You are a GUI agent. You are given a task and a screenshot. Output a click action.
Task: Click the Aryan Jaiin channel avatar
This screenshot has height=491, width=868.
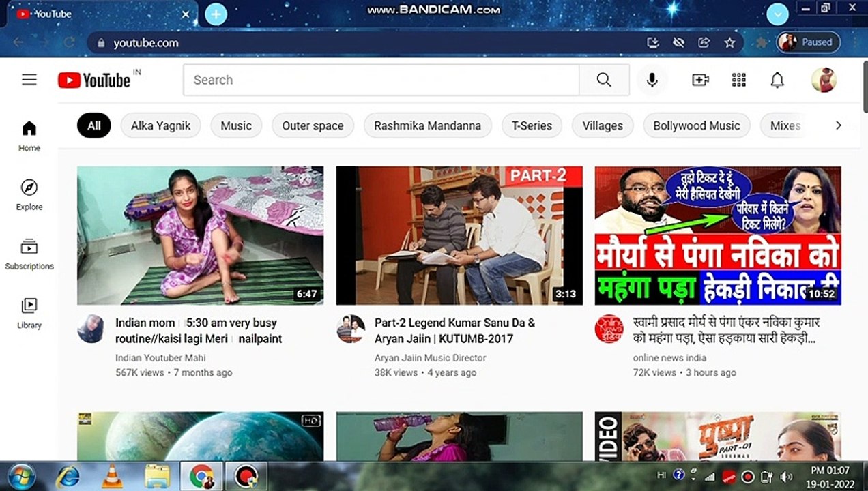pyautogui.click(x=350, y=329)
